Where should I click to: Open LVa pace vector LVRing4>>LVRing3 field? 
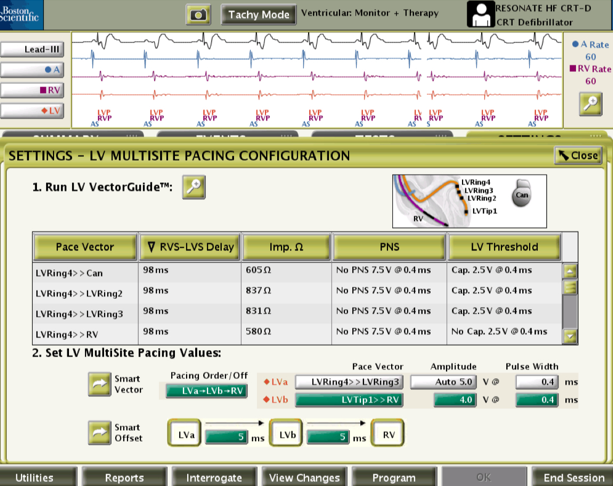click(349, 382)
